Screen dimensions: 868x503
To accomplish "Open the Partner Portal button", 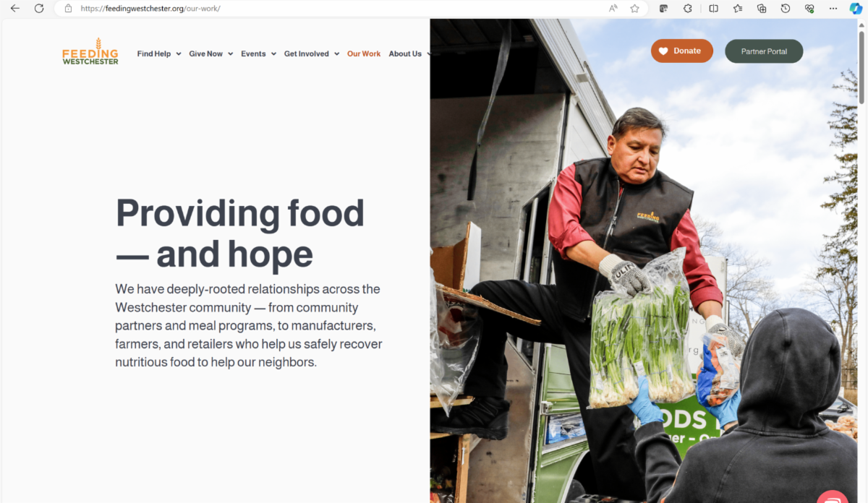I will (x=764, y=51).
